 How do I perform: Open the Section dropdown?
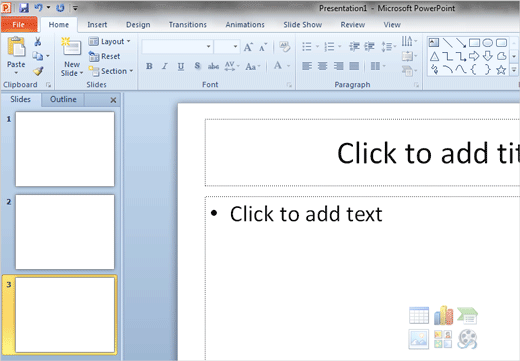(111, 71)
